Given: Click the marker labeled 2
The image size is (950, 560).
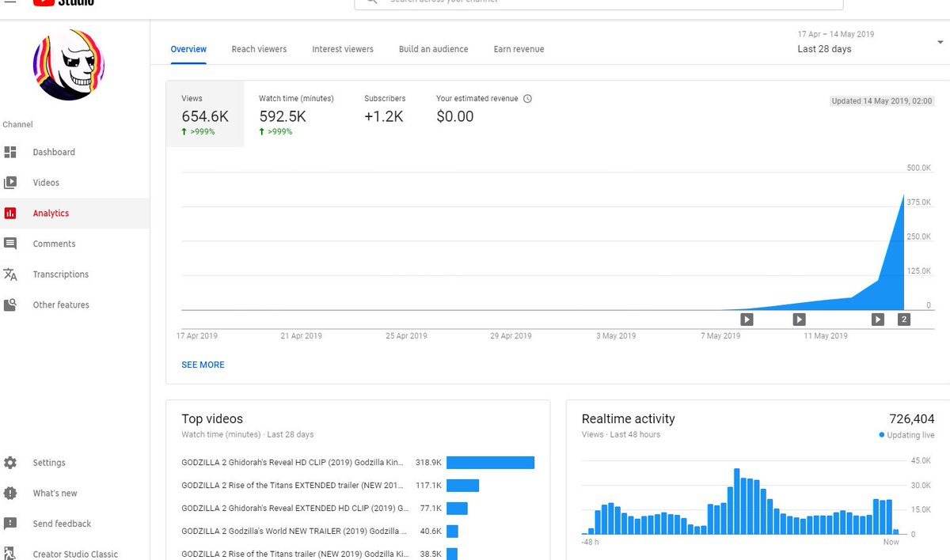Looking at the screenshot, I should [904, 320].
